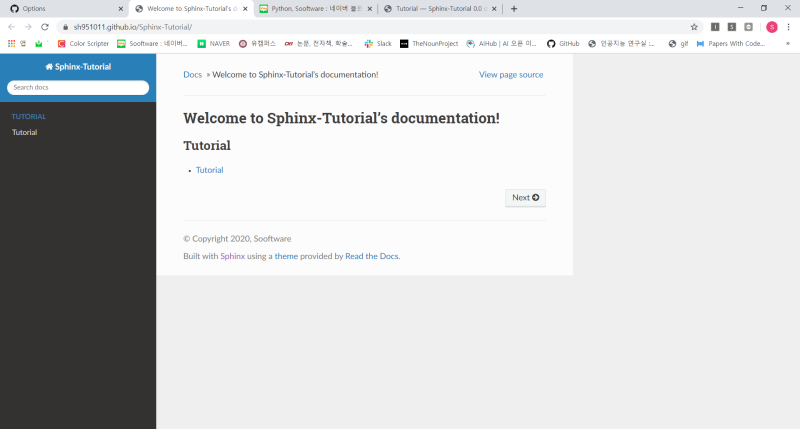The width and height of the screenshot is (800, 429).
Task: Click the third extension icon in toolbar
Action: point(748,27)
